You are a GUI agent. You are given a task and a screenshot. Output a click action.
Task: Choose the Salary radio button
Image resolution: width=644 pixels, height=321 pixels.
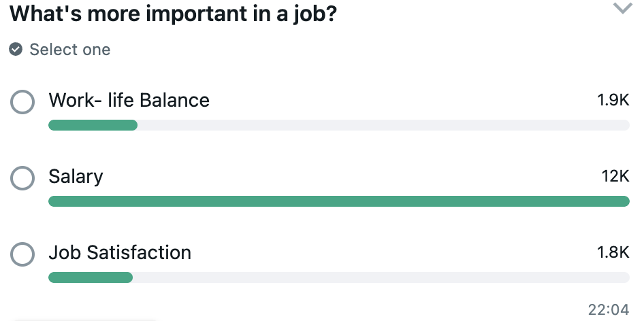(22, 178)
